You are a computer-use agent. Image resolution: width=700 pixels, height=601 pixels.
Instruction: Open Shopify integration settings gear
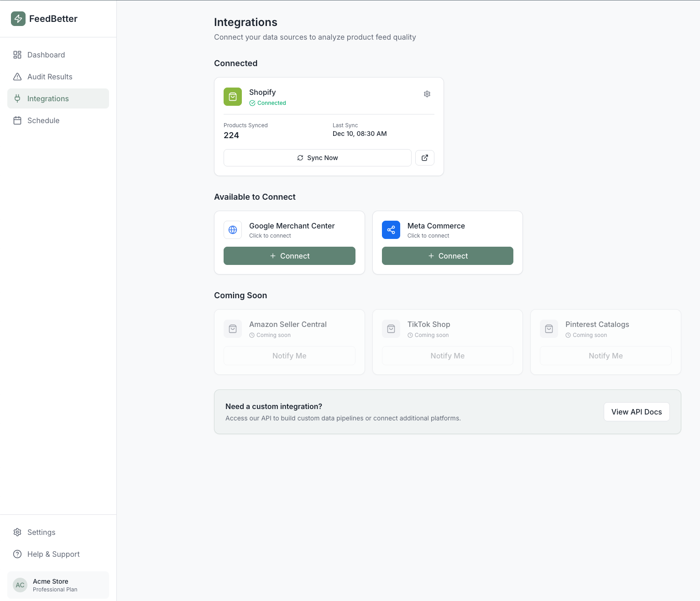point(427,94)
